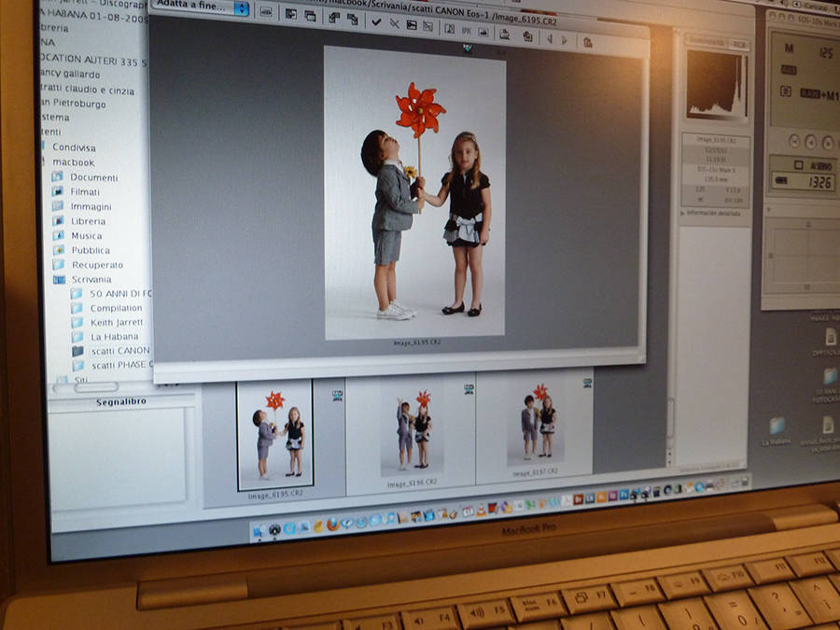This screenshot has width=840, height=630.
Task: Go to next image with right arrow icon
Action: (563, 40)
